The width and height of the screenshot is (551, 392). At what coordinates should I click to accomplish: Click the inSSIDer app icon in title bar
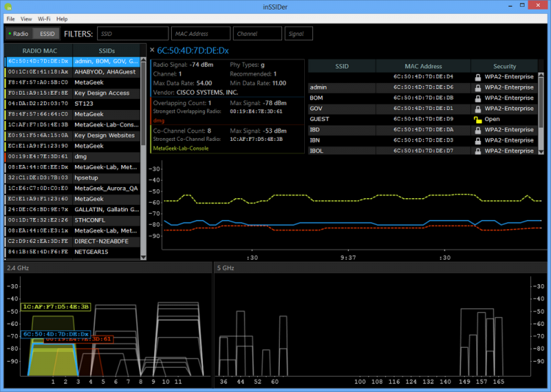pos(8,7)
